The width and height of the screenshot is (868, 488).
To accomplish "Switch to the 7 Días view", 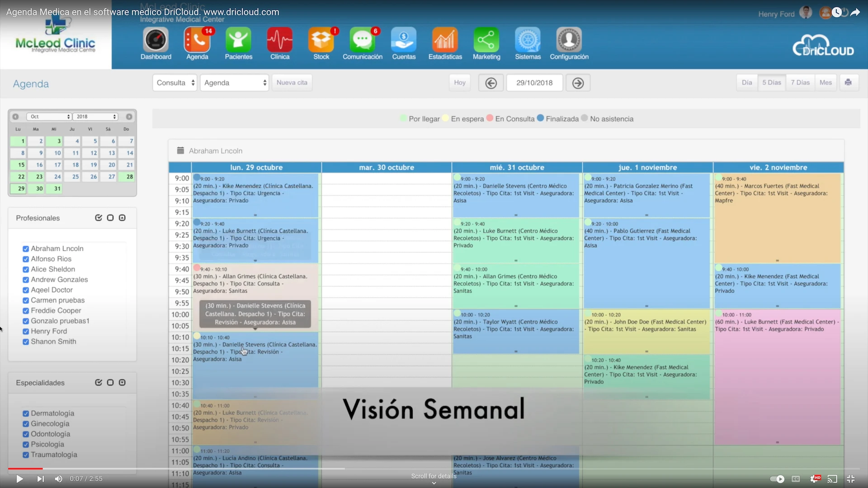I will pos(800,82).
